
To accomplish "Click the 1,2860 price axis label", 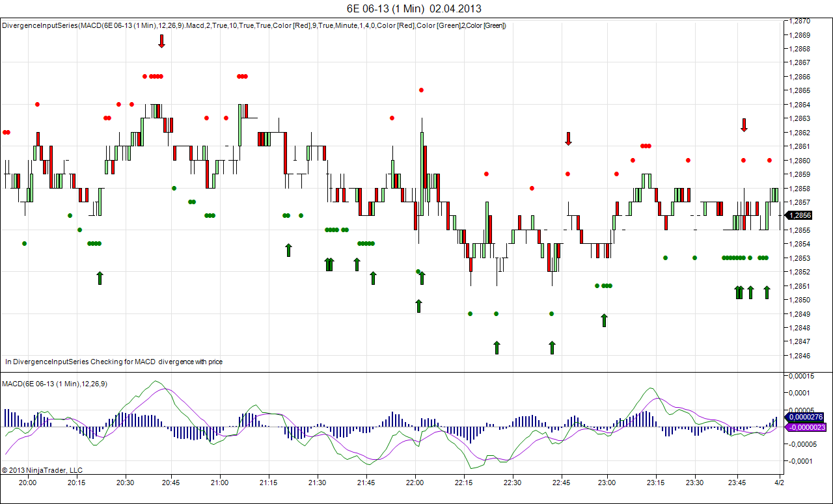I will (800, 161).
